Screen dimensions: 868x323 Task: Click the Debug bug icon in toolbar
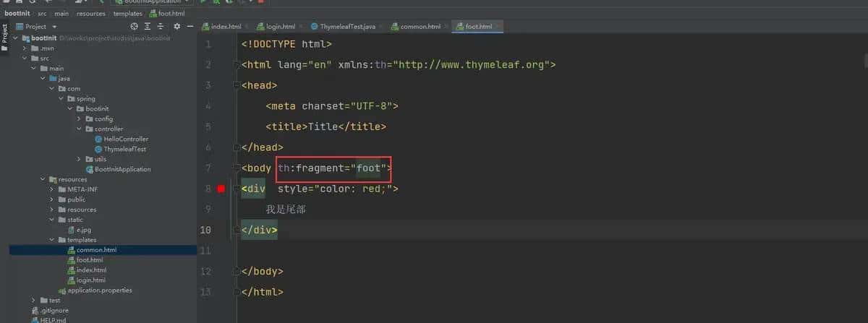pos(216,2)
